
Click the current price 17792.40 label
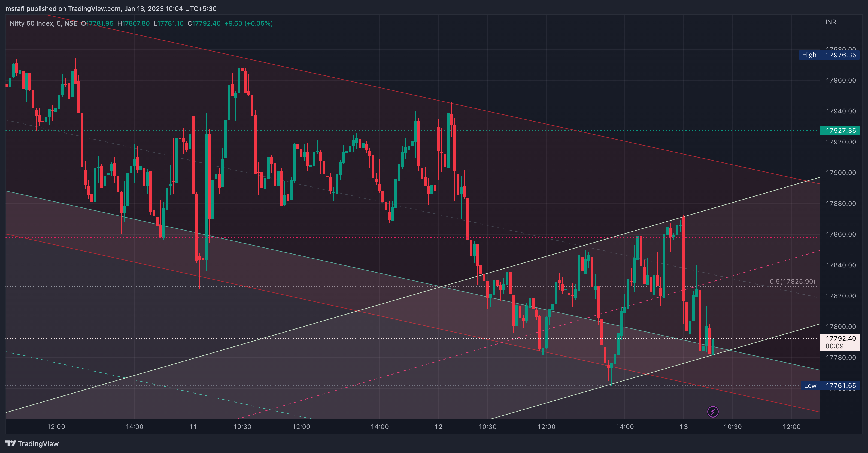click(x=840, y=342)
